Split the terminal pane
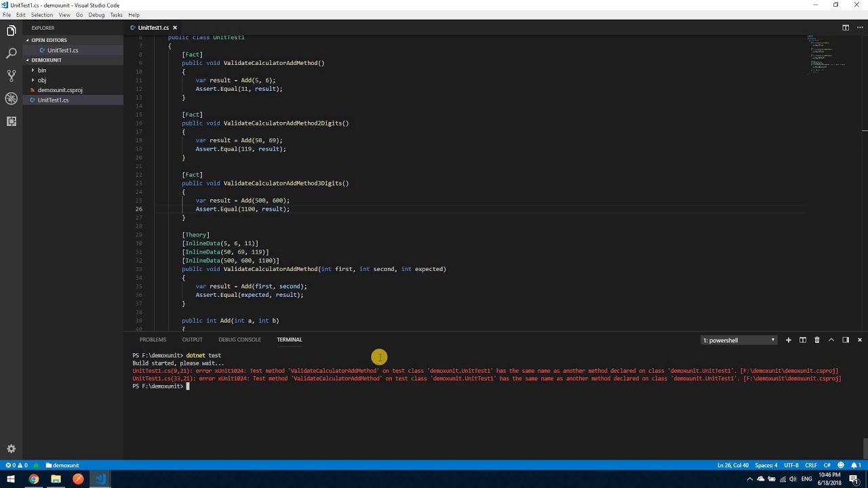Screen dimensions: 868x488 [x=802, y=340]
